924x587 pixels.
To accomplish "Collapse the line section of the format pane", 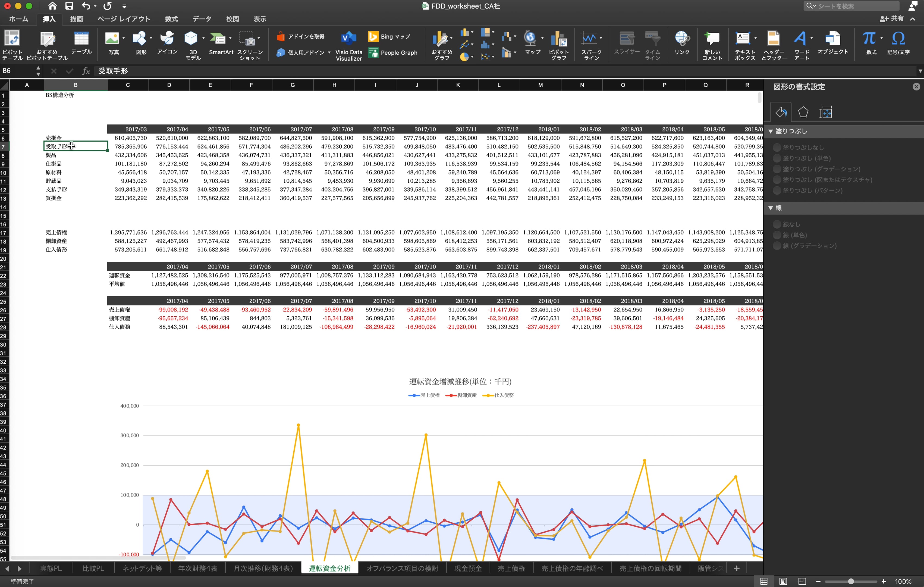I will [771, 208].
